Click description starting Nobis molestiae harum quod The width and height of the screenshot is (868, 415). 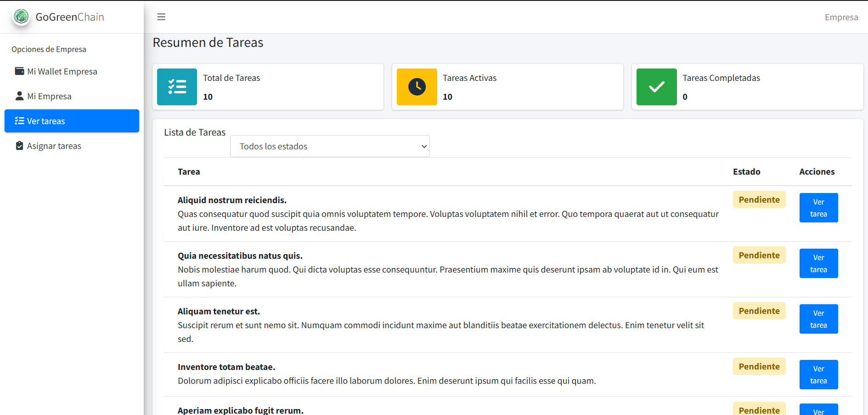(x=448, y=276)
